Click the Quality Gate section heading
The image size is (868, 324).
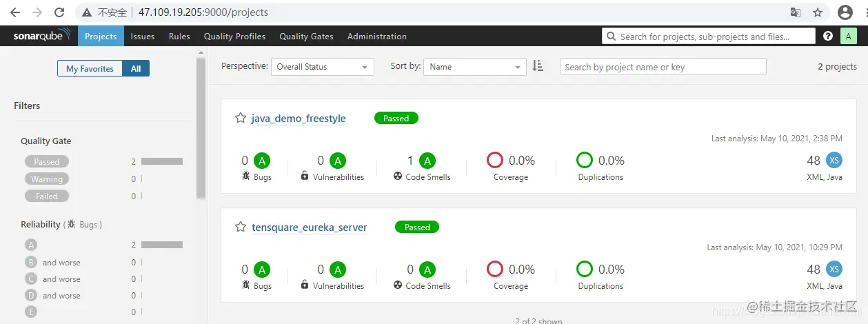tap(46, 141)
